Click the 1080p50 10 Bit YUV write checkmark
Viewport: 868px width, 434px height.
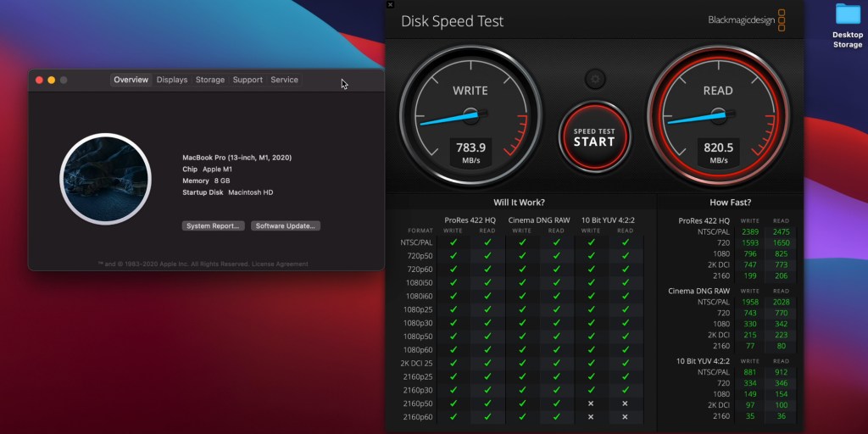[x=591, y=337]
